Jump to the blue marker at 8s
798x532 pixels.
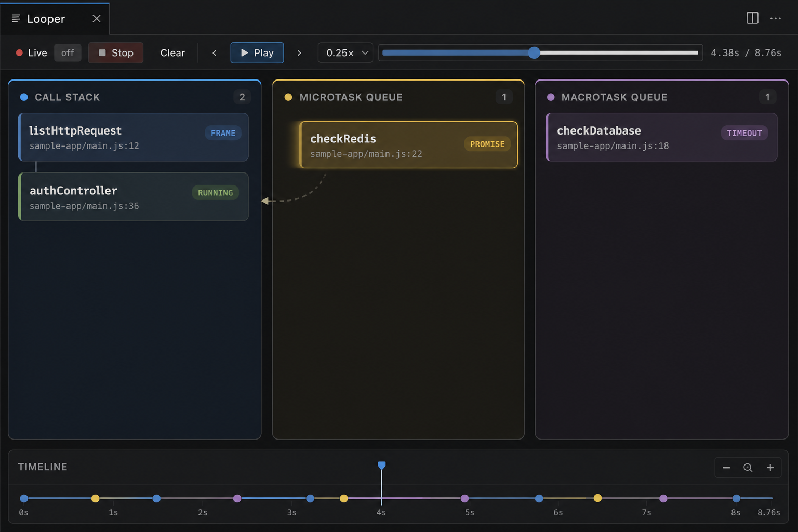pos(736,498)
